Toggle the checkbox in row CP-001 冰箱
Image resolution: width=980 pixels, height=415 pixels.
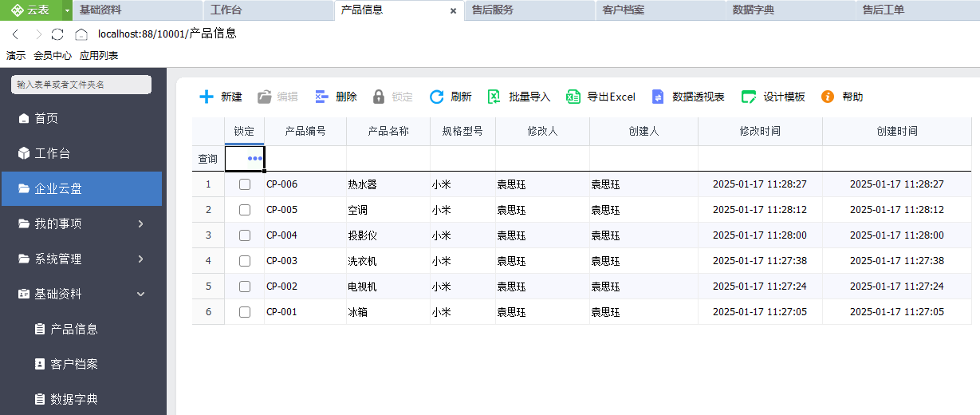[245, 312]
